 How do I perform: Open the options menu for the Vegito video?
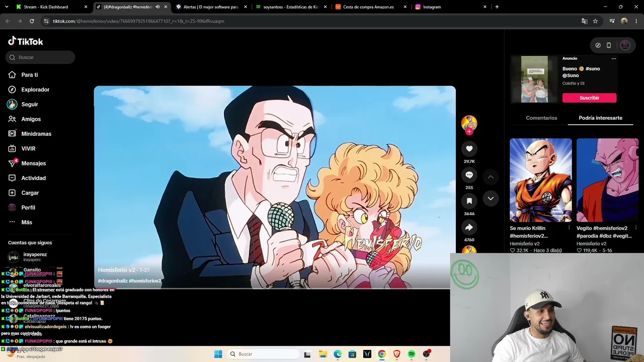pyautogui.click(x=635, y=228)
